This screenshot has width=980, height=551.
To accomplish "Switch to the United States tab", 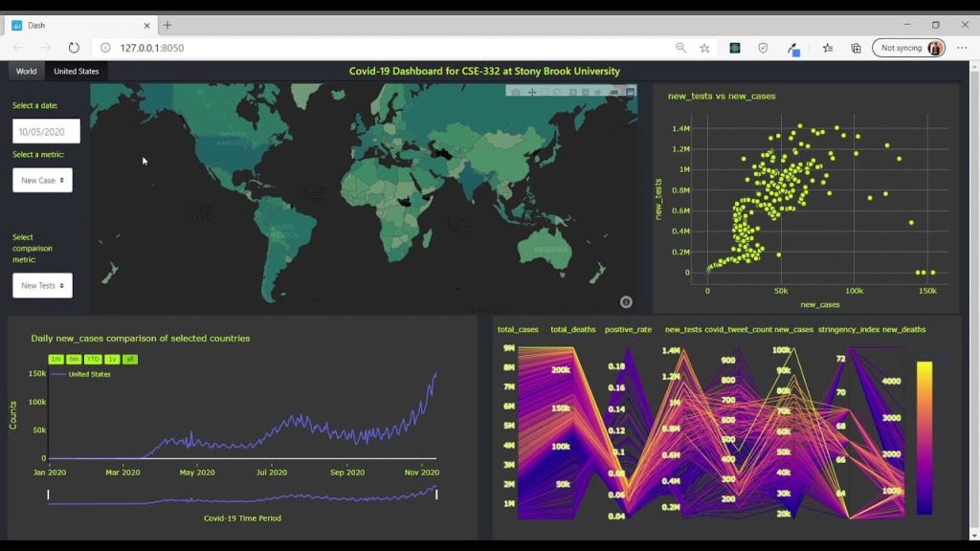I will click(77, 71).
